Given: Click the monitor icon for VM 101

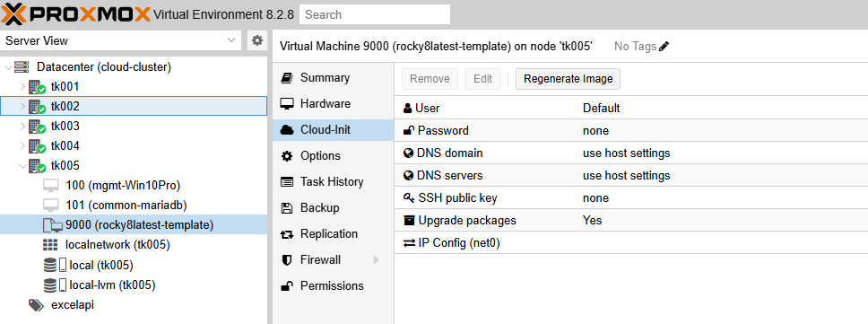Looking at the screenshot, I should [50, 206].
